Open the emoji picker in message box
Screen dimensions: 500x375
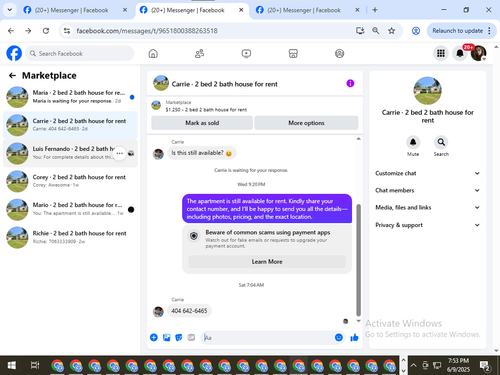pyautogui.click(x=339, y=337)
